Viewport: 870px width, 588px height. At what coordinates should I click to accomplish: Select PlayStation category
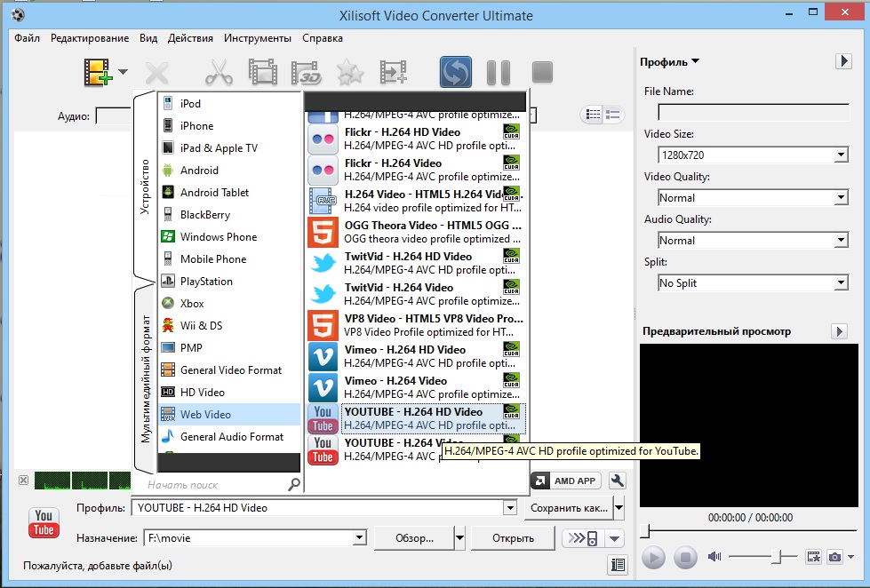pos(229,282)
